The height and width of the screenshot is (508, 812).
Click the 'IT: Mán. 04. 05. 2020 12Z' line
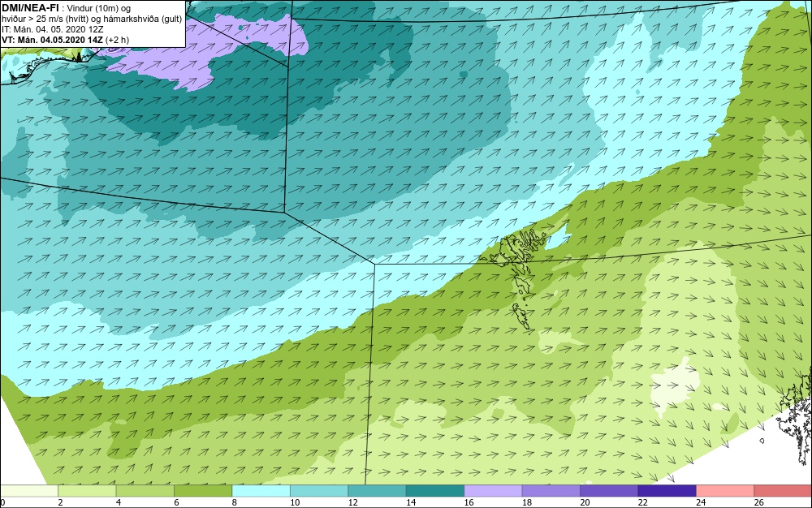(52, 29)
